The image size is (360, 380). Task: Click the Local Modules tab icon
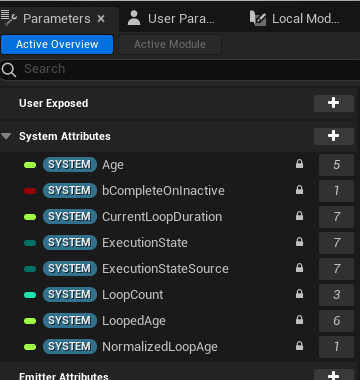pyautogui.click(x=258, y=18)
